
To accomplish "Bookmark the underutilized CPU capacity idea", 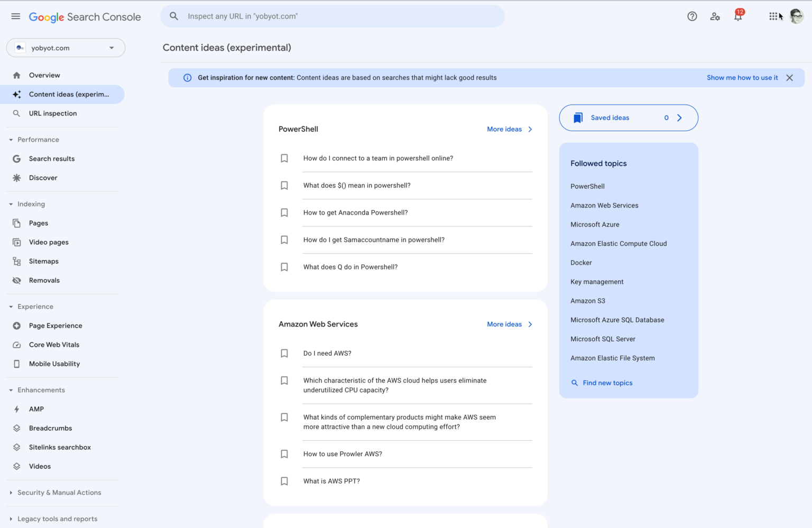I will 284,381.
